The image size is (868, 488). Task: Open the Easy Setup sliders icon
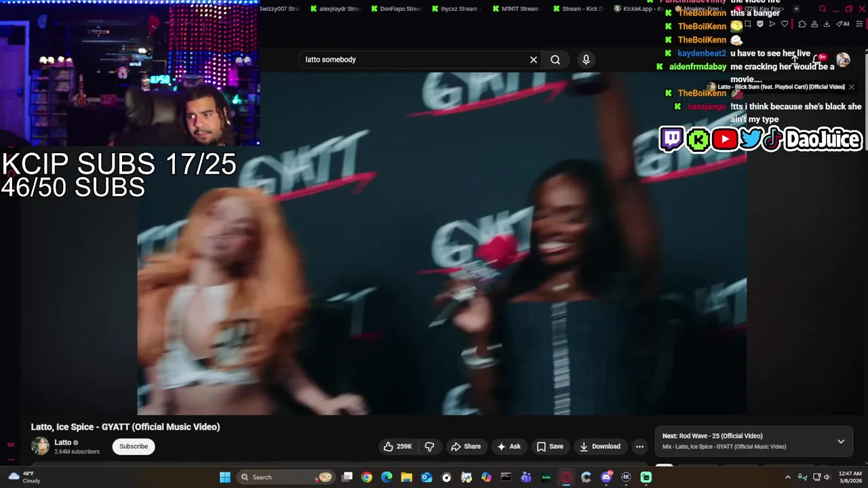click(858, 24)
